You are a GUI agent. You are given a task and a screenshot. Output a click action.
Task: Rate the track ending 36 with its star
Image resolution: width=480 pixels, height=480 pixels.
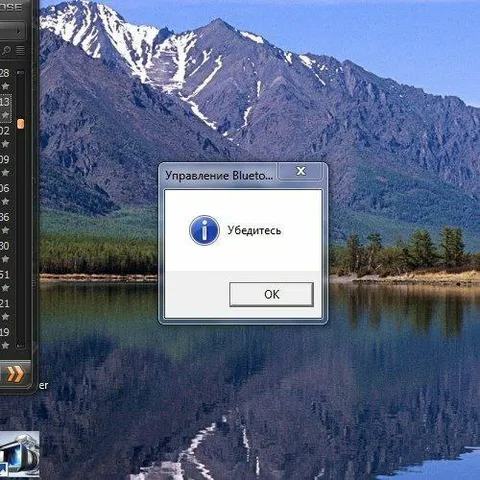point(5,230)
